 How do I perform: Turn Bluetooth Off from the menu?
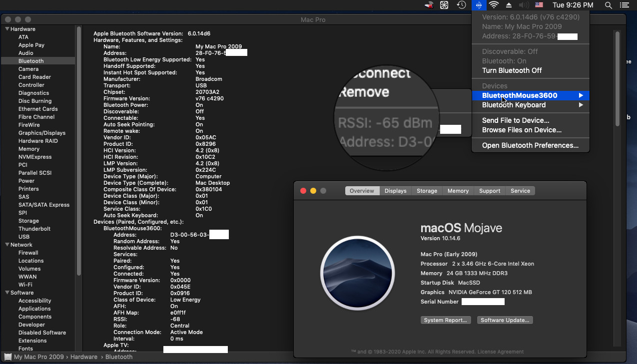pyautogui.click(x=512, y=70)
